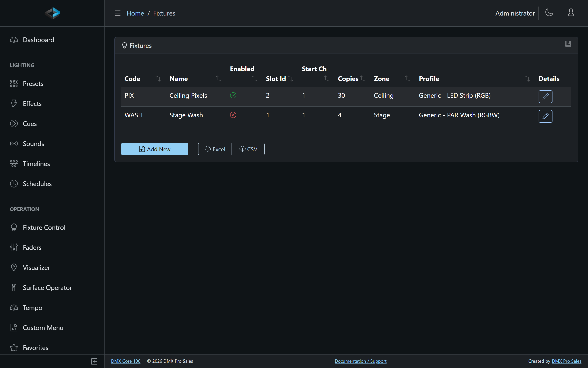Sort the table by the Enabled column

254,78
